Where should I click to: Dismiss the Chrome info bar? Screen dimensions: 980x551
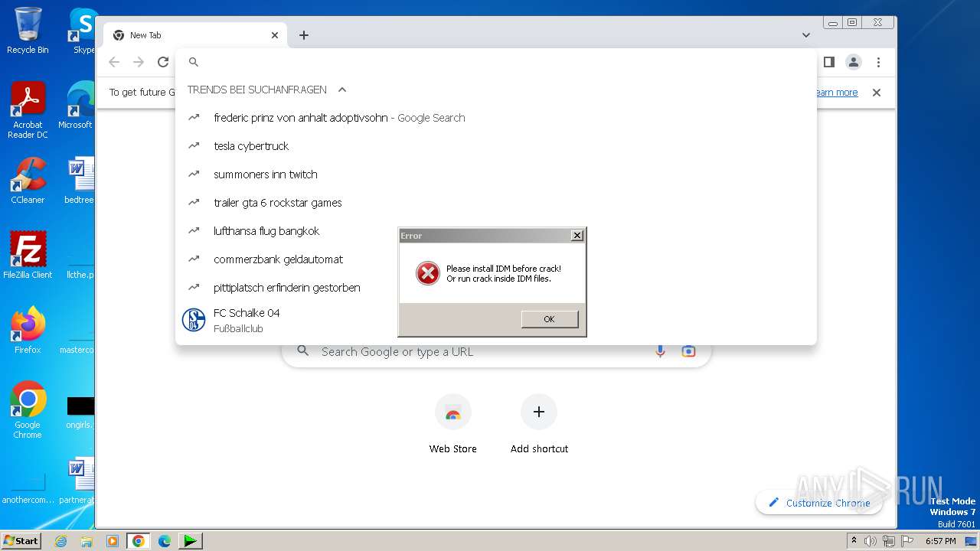point(877,93)
